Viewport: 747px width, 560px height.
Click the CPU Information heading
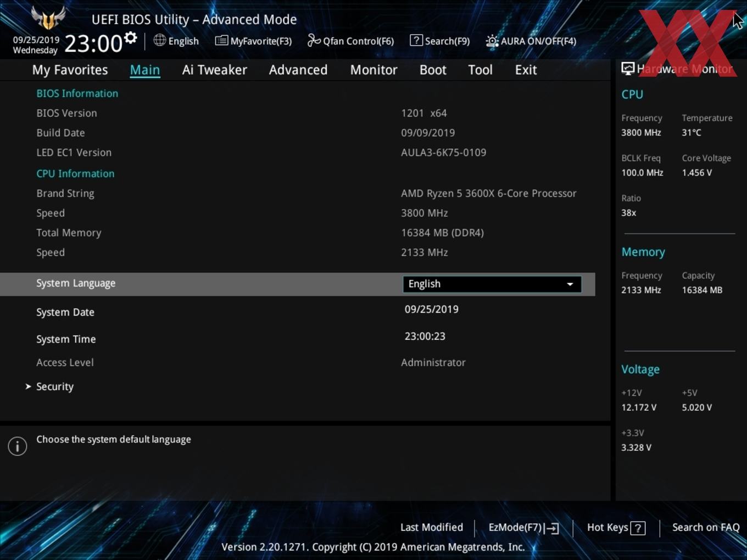pyautogui.click(x=75, y=173)
